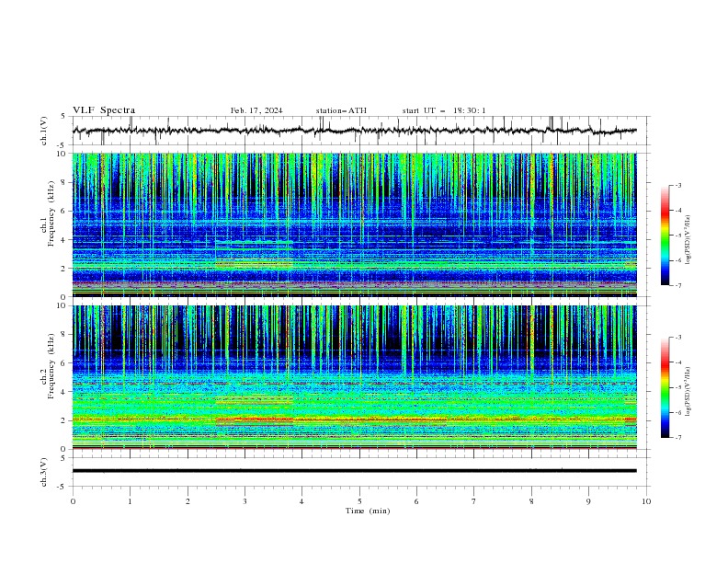Click inside the ch.2 spectrogram panel
The image size is (728, 563).
pyautogui.click(x=354, y=377)
